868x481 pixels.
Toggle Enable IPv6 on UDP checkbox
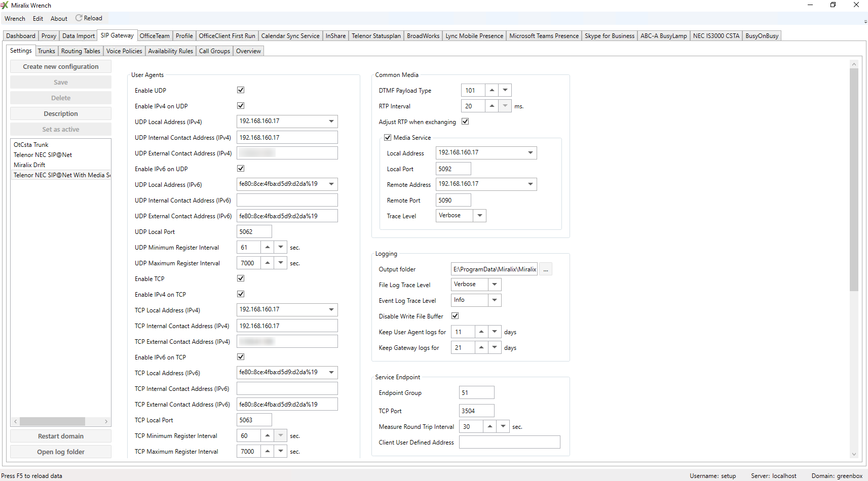click(241, 169)
